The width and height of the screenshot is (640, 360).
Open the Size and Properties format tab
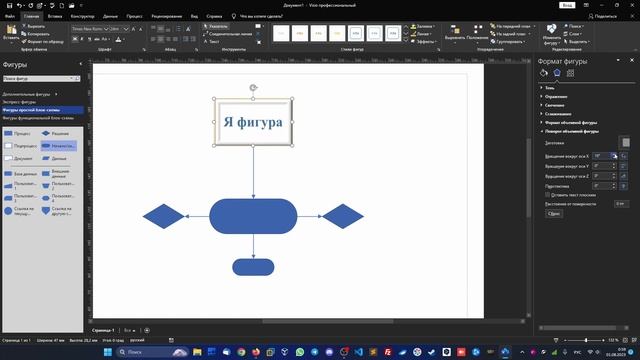coord(570,73)
